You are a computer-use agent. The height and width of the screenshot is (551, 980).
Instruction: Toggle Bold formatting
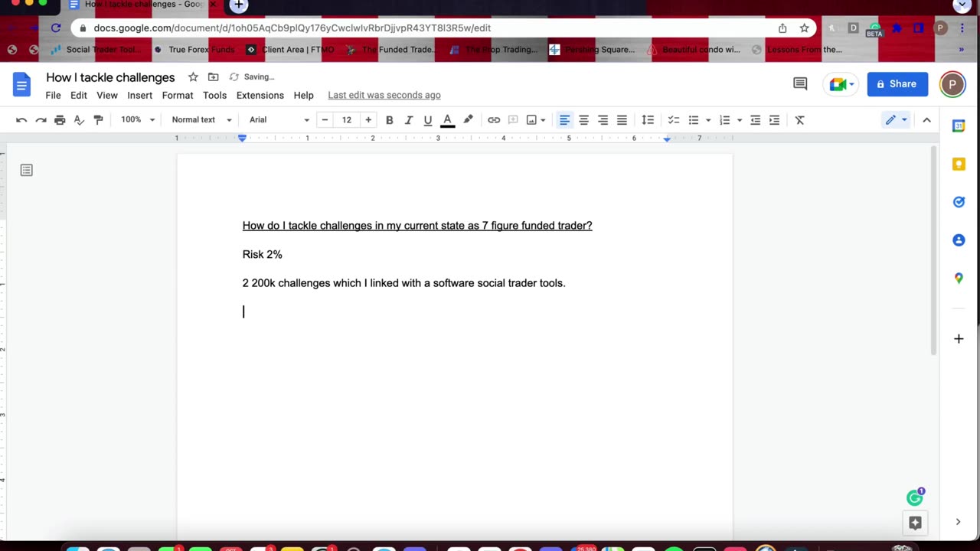389,120
